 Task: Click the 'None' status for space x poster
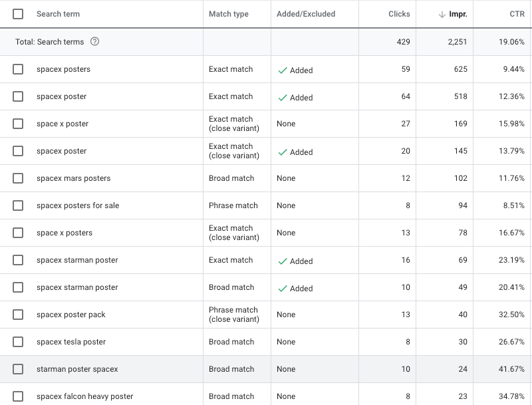coord(286,124)
